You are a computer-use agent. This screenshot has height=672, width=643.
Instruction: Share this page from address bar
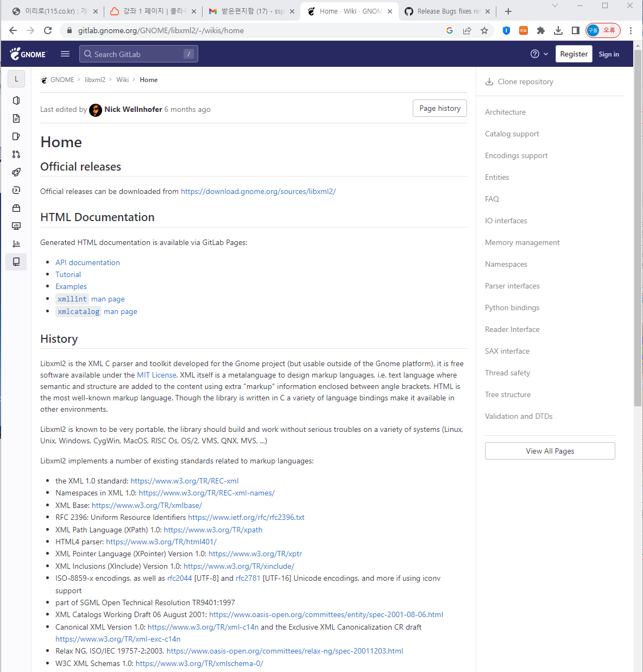click(x=467, y=30)
